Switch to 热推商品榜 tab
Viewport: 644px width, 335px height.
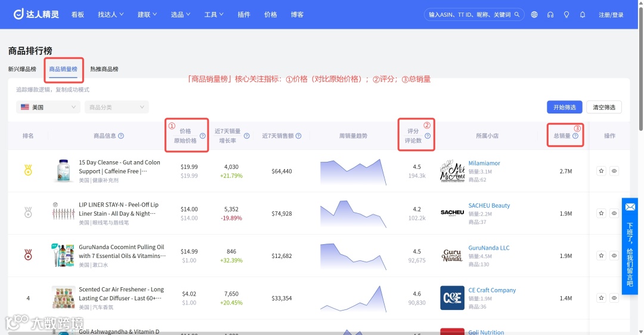click(x=104, y=69)
